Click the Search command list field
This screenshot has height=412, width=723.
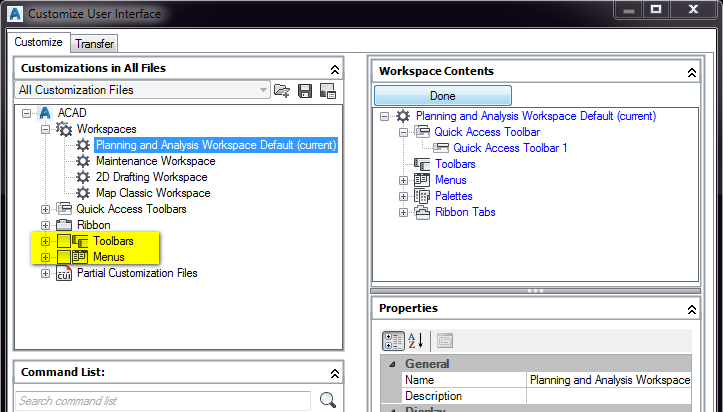coord(163,400)
